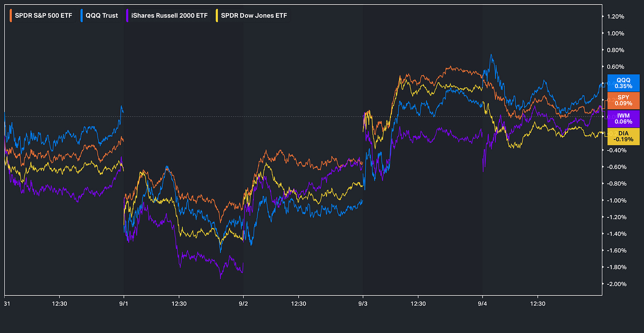Click the blue swatch beside QQQ Trust
The width and height of the screenshot is (644, 333).
(x=83, y=15)
